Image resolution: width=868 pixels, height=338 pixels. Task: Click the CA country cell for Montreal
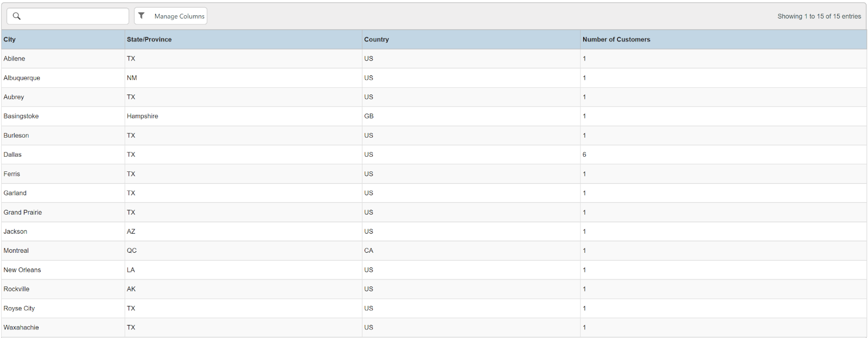point(369,251)
